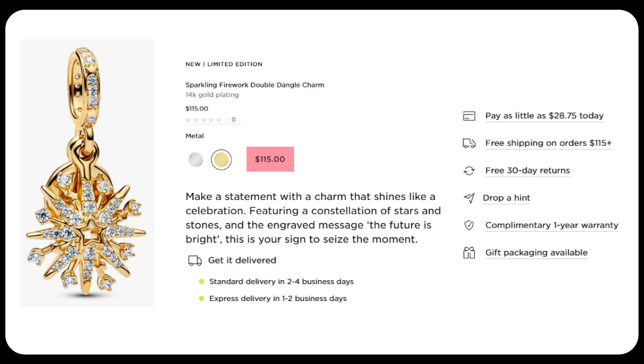Click the free shipping truck icon
Screen dimensions: 644x364
click(x=469, y=143)
